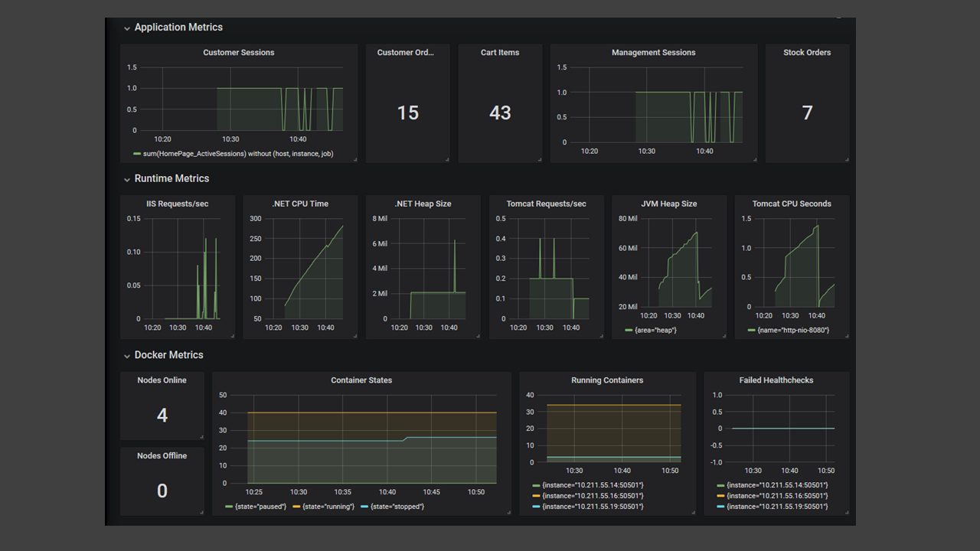Toggle 10.211.55.19 series label in Failed Healthchecks legend
980x551 pixels.
[777, 507]
